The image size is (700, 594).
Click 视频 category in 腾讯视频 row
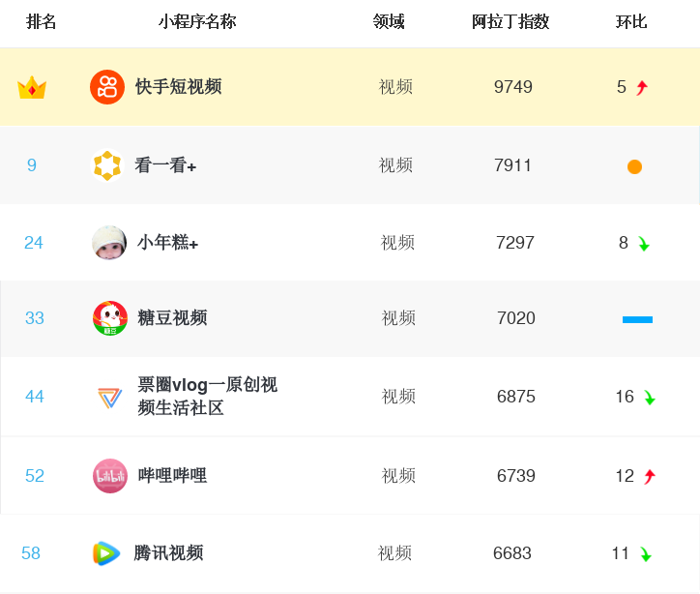[x=394, y=553]
